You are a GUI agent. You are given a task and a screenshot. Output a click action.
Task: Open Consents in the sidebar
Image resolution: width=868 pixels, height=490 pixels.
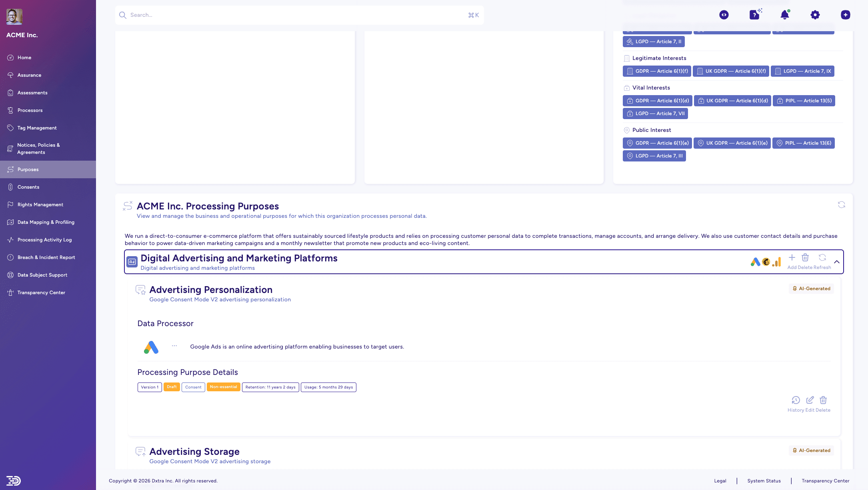(28, 187)
